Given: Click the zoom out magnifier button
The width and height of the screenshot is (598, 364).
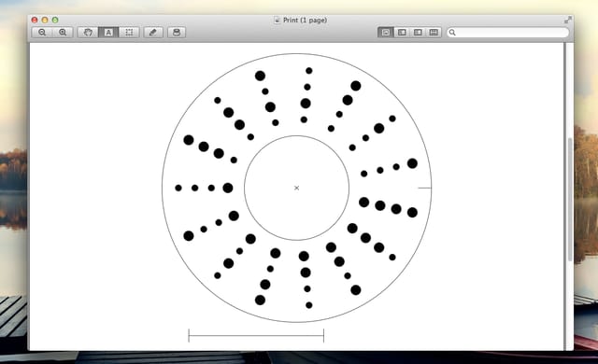Looking at the screenshot, I should click(42, 33).
